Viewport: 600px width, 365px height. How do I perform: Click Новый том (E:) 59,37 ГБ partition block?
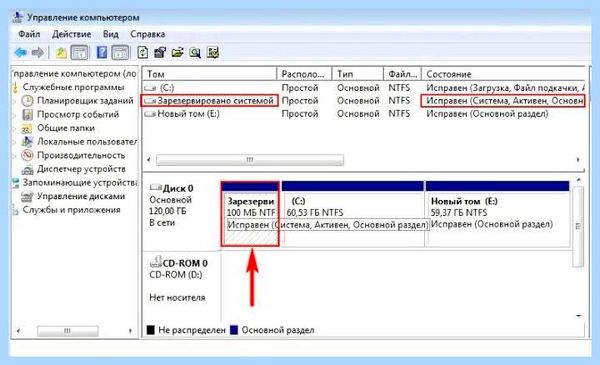click(497, 213)
